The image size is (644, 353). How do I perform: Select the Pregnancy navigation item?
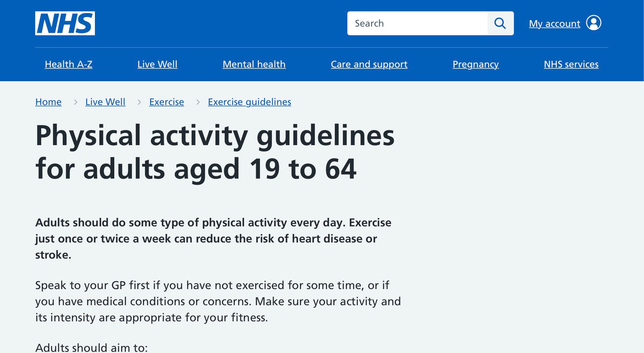(x=475, y=64)
